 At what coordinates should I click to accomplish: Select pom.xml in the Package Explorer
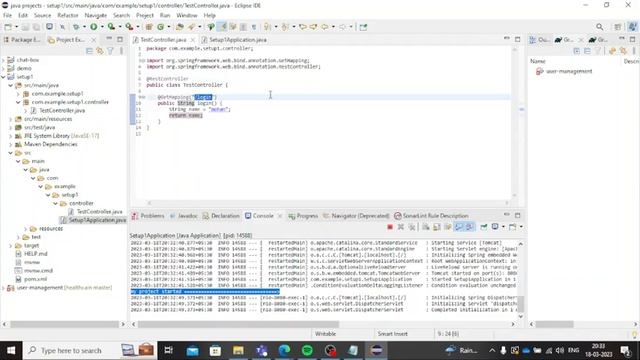(x=35, y=279)
